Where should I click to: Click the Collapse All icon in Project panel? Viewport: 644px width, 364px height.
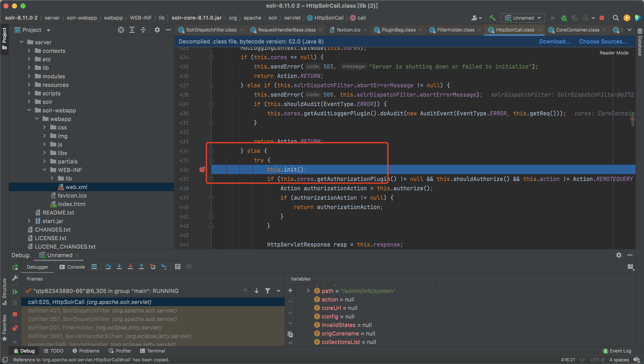[x=143, y=30]
